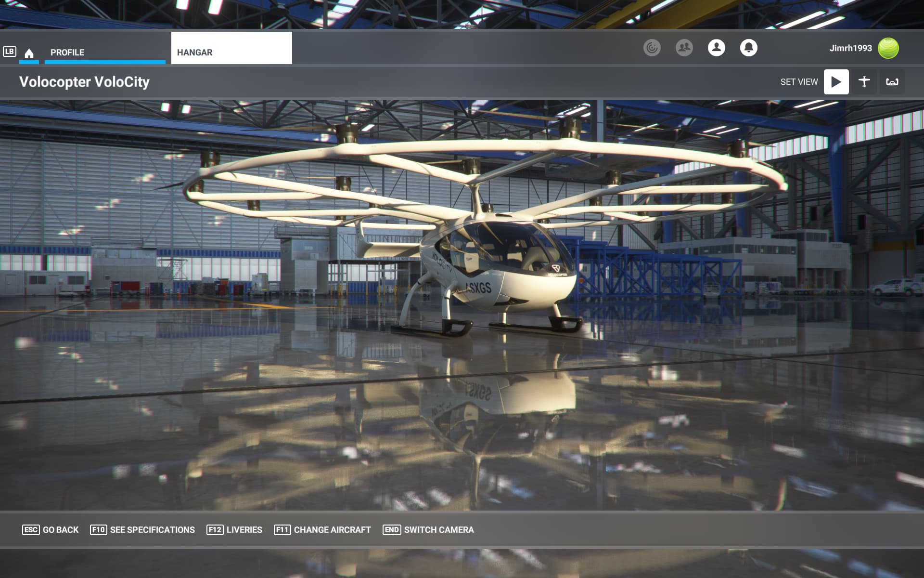924x578 pixels.
Task: Click the Jimrh1993 username
Action: (x=850, y=48)
